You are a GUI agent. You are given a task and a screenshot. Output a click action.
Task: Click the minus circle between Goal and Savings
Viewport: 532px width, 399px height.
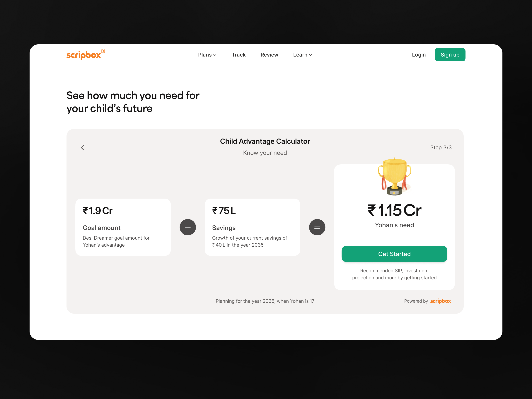[x=188, y=227]
